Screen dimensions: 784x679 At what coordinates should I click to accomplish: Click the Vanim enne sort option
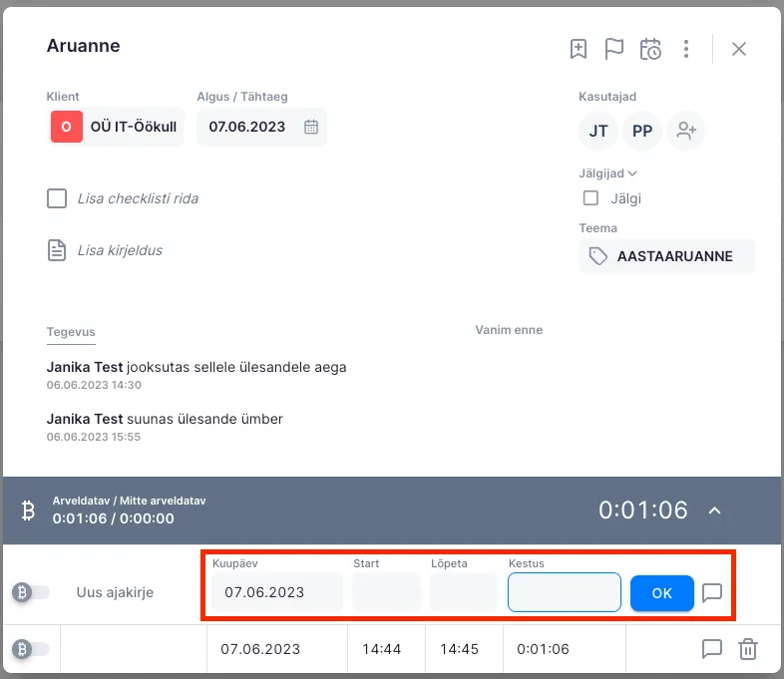[x=509, y=330]
